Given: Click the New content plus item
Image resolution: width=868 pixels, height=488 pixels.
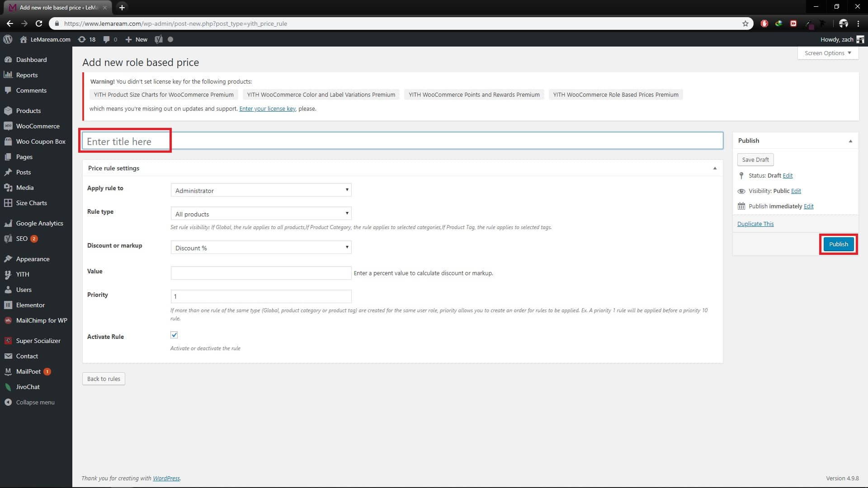Looking at the screenshot, I should [137, 39].
